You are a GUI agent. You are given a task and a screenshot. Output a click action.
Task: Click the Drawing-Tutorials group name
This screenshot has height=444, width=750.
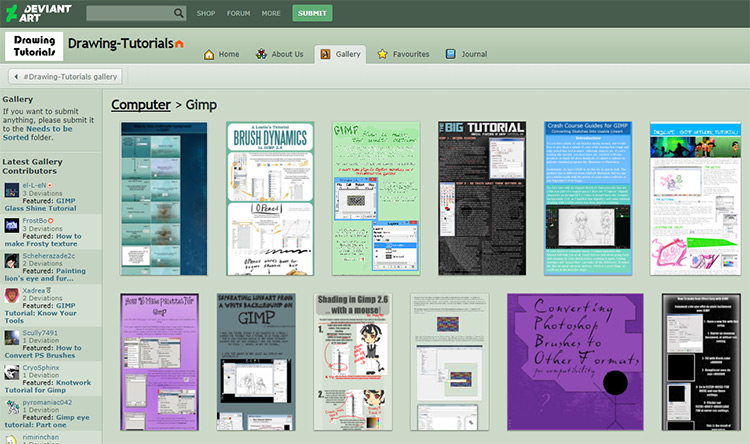click(x=121, y=44)
